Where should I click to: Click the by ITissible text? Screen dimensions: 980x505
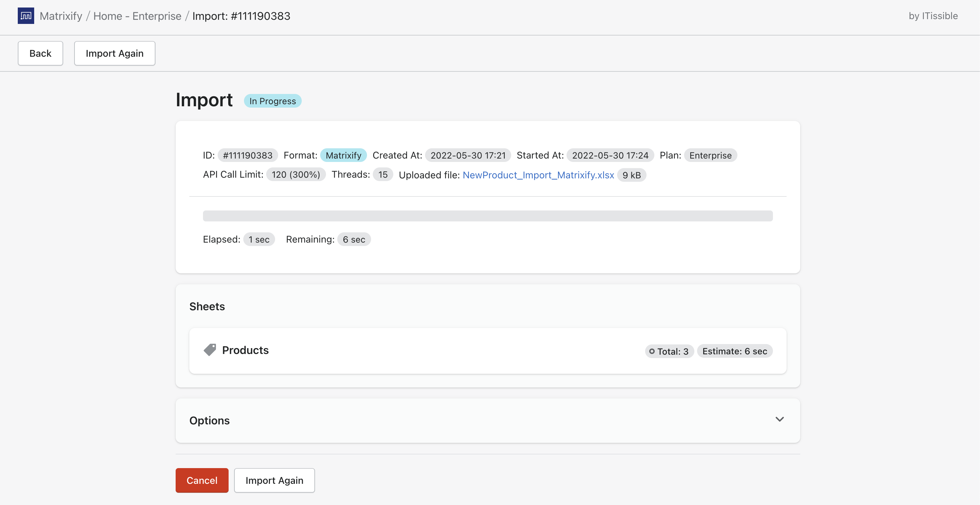click(933, 16)
